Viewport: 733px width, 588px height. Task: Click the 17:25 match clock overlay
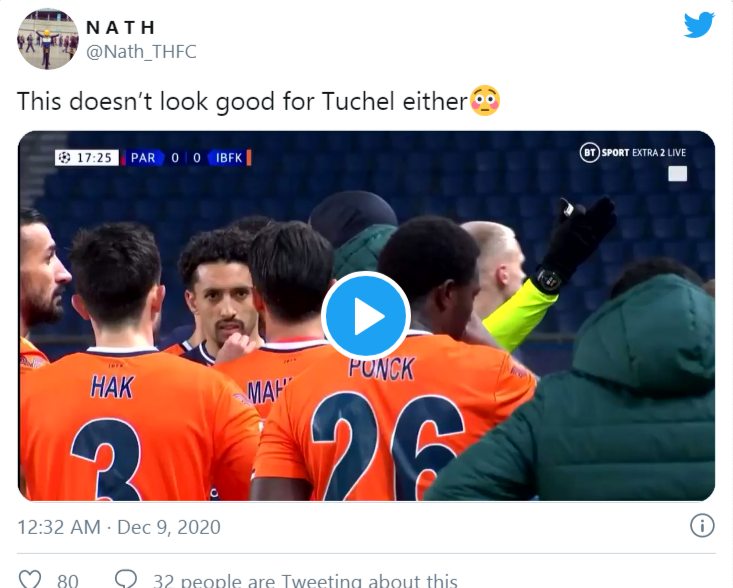click(x=98, y=158)
